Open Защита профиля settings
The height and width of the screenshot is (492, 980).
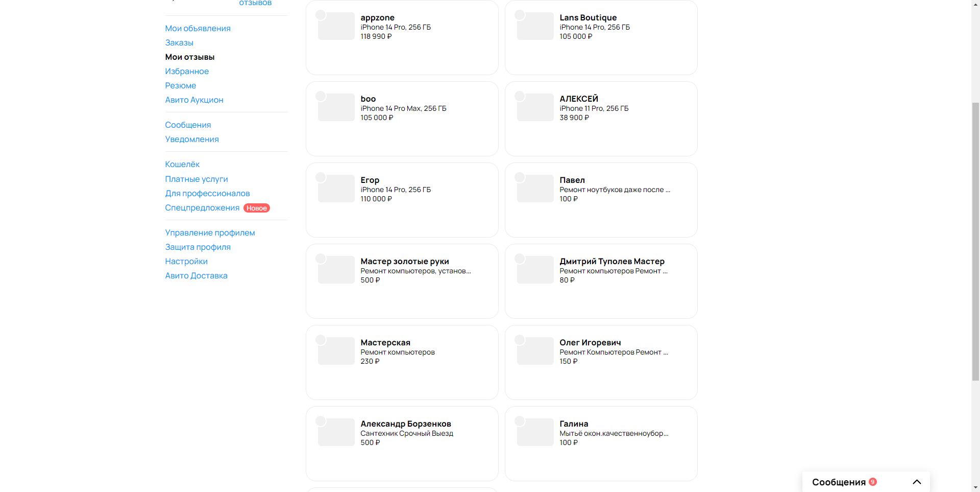pos(198,247)
